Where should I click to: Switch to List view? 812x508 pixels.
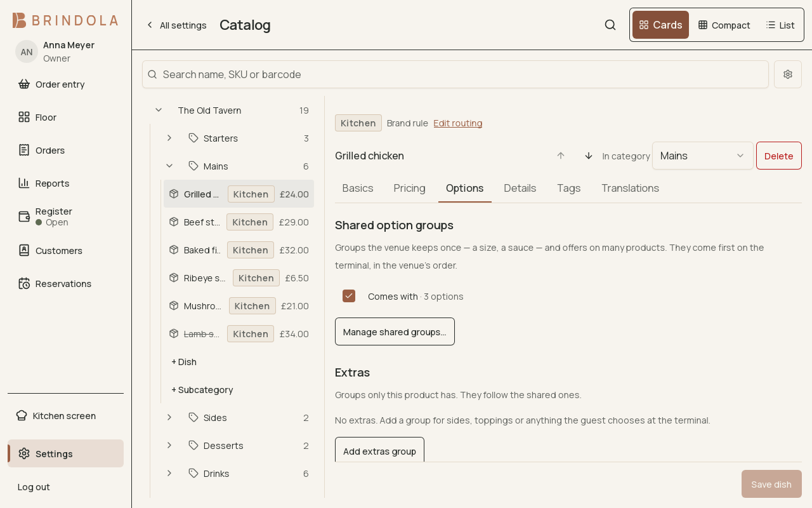(x=780, y=25)
